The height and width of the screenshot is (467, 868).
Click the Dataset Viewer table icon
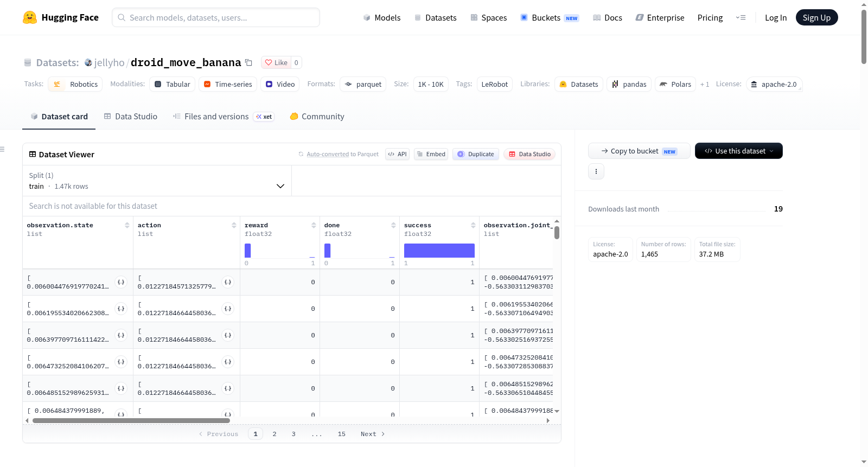pos(33,155)
